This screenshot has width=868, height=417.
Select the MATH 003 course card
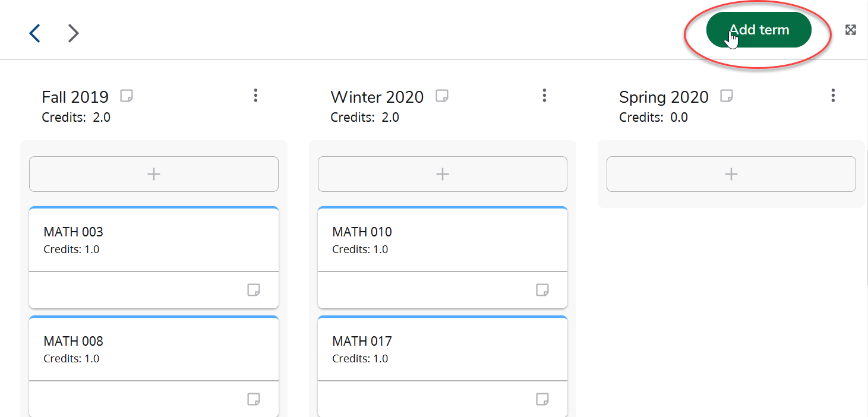[x=154, y=239]
